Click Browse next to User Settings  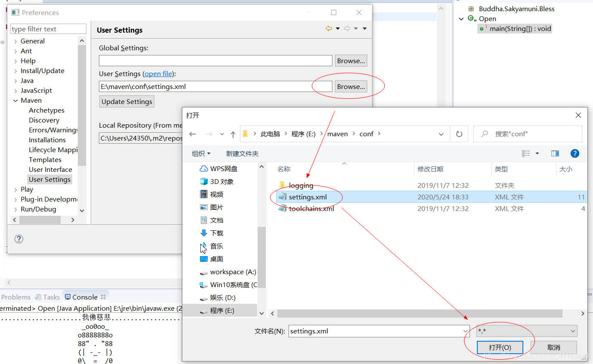(x=351, y=86)
